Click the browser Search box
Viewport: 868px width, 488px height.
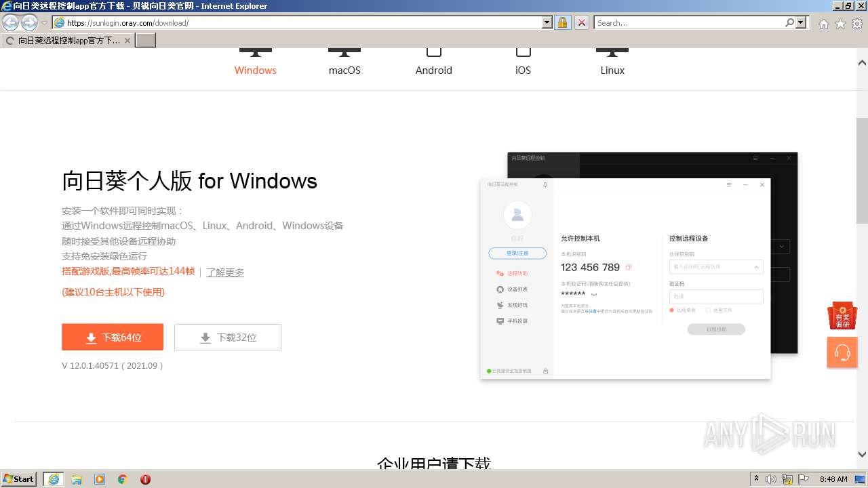pos(688,23)
